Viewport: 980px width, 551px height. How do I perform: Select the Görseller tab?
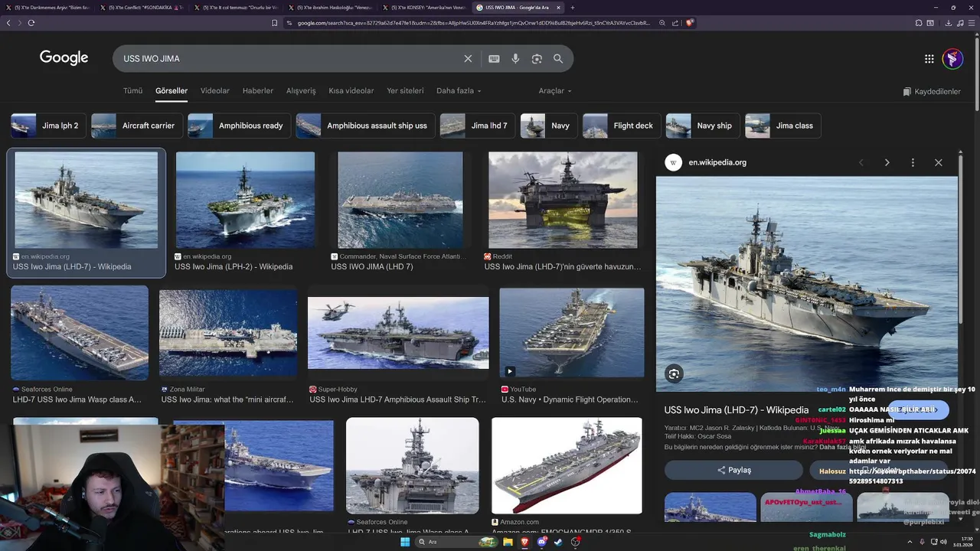click(x=171, y=91)
